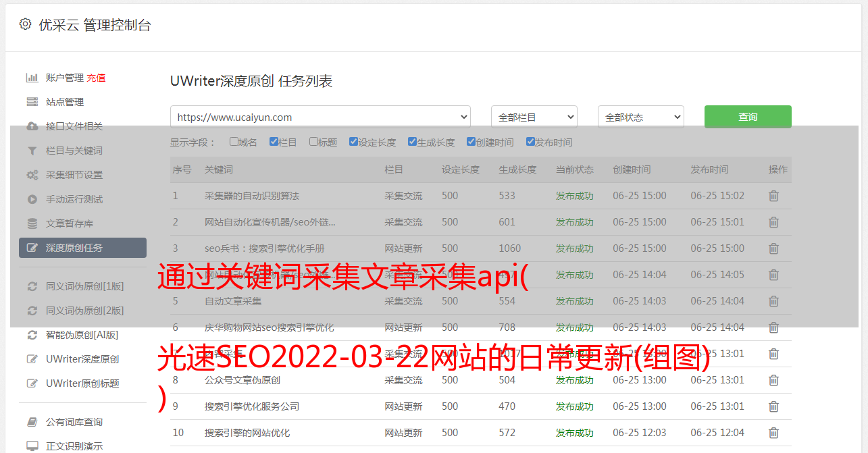
Task: Click keyword 庆华购物网站seo搜索引擎优化
Action: click(x=270, y=327)
